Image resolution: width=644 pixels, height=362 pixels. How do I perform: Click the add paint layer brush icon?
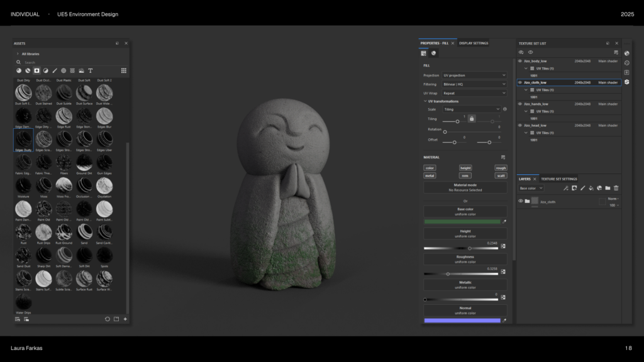click(582, 188)
